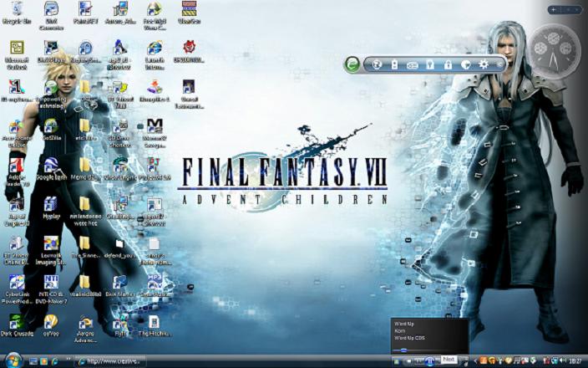Switch to the http://www.creative taskbar window
Screen dimensions: 588x368
[110, 361]
